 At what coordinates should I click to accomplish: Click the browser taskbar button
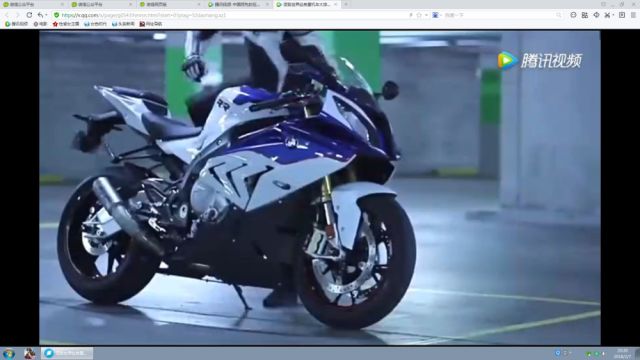[x=67, y=353]
